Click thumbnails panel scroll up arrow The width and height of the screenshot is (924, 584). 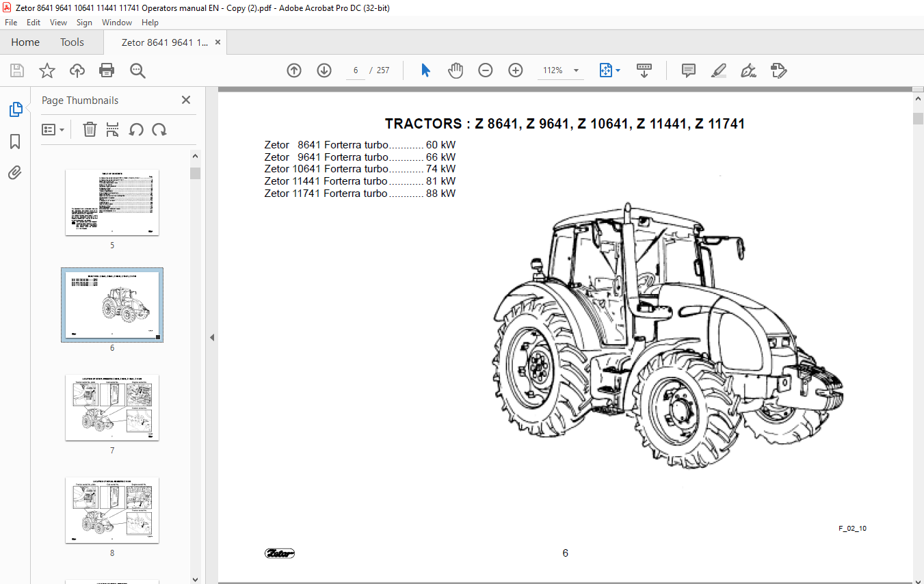pyautogui.click(x=196, y=155)
